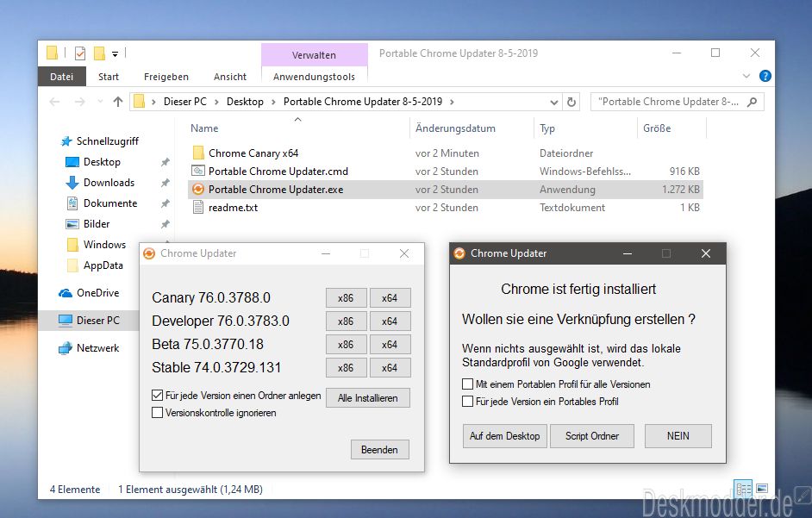Click the Dokumente icon in sidebar
Viewport: 812px width, 518px height.
click(x=72, y=203)
